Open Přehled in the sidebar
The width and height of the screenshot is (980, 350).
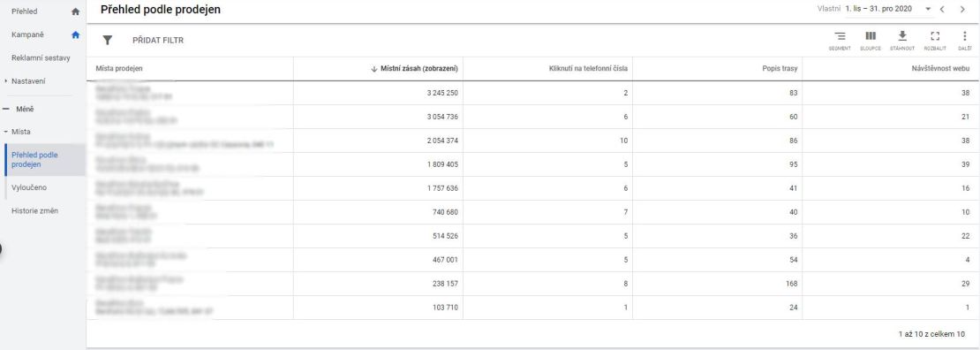25,11
